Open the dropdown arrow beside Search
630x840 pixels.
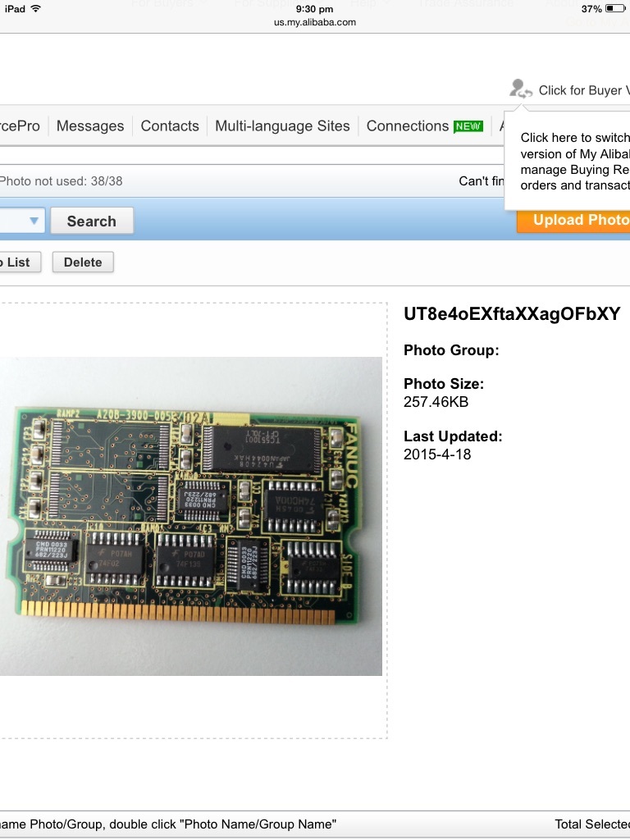tap(34, 221)
